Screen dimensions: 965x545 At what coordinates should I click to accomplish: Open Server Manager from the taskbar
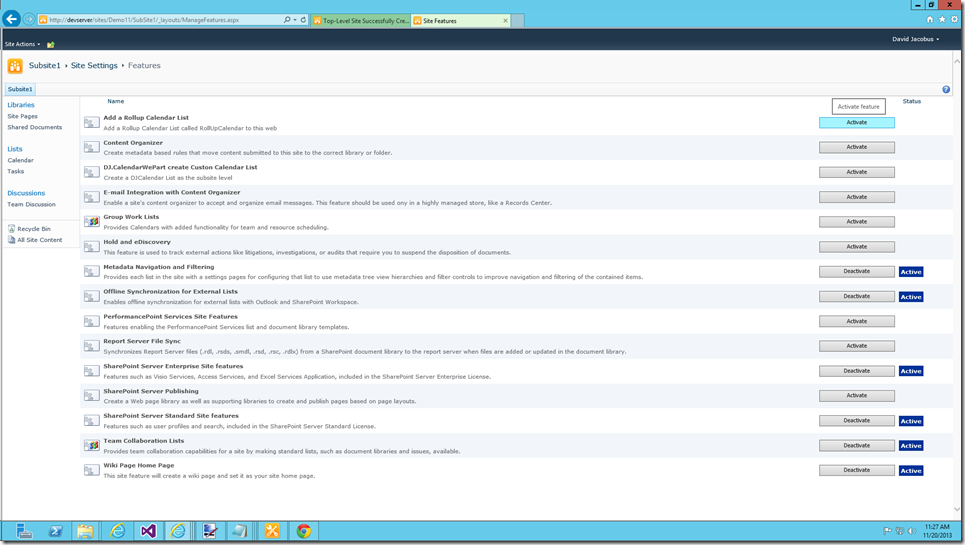coord(24,531)
